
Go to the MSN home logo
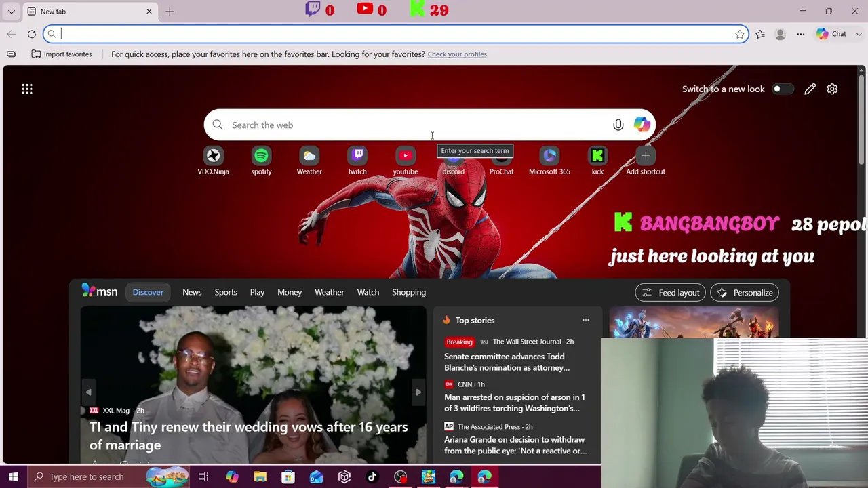(100, 291)
